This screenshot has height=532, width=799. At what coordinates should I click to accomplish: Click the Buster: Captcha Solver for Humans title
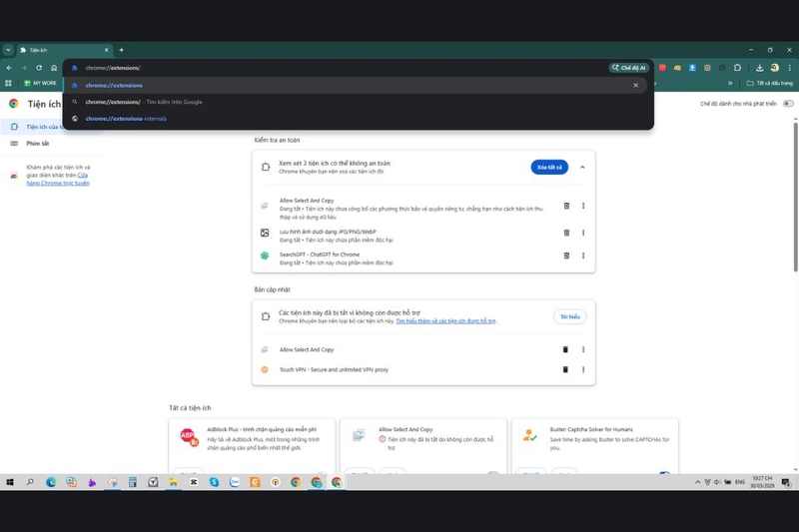tap(591, 429)
